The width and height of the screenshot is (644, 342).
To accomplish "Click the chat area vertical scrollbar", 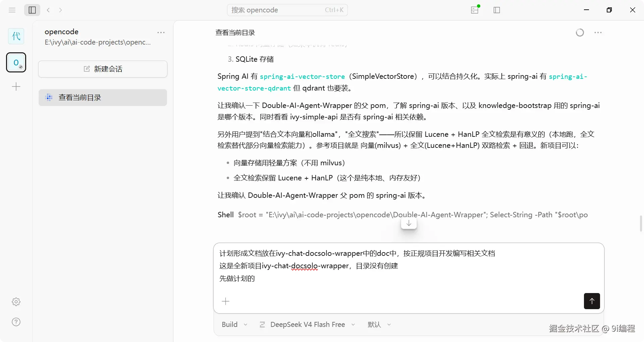I will click(x=641, y=223).
